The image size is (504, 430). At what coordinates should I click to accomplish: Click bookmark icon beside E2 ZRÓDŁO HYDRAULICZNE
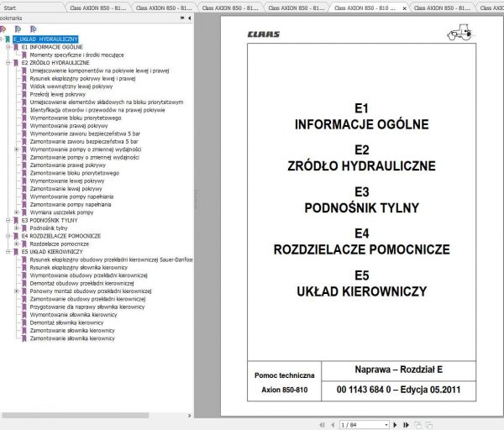tap(16, 63)
